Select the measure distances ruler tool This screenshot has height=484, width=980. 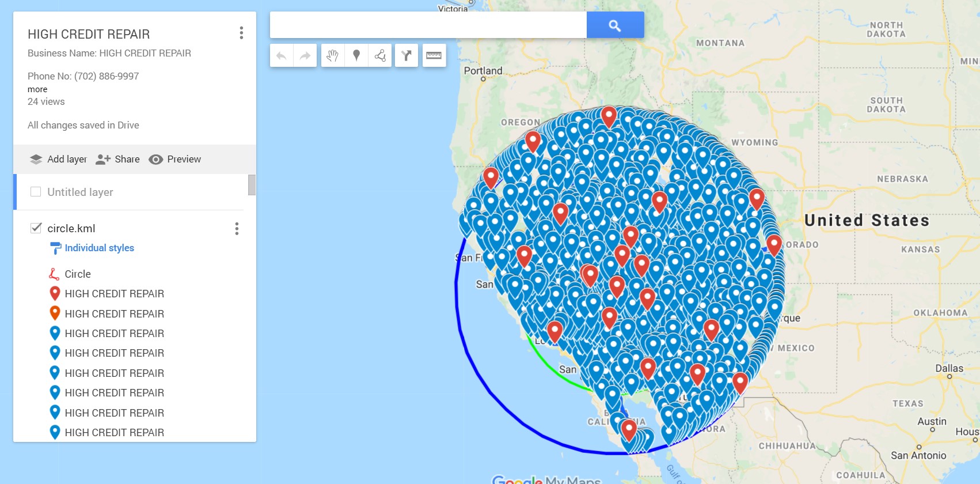click(434, 55)
